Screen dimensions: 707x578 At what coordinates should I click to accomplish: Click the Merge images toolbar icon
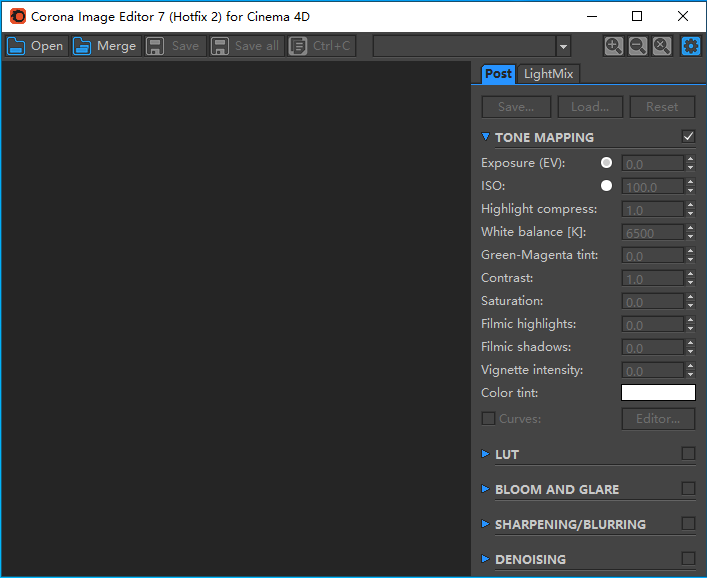pyautogui.click(x=82, y=46)
